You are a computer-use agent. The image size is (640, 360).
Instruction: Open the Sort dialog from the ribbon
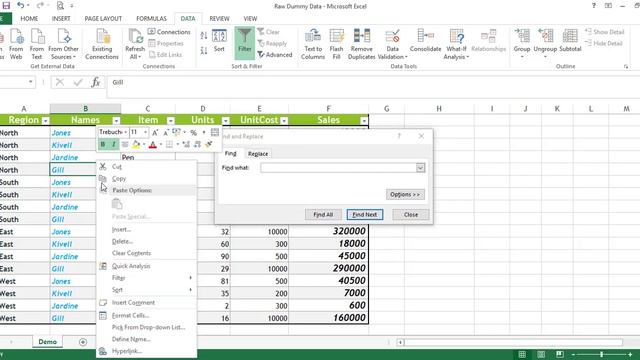(x=219, y=40)
